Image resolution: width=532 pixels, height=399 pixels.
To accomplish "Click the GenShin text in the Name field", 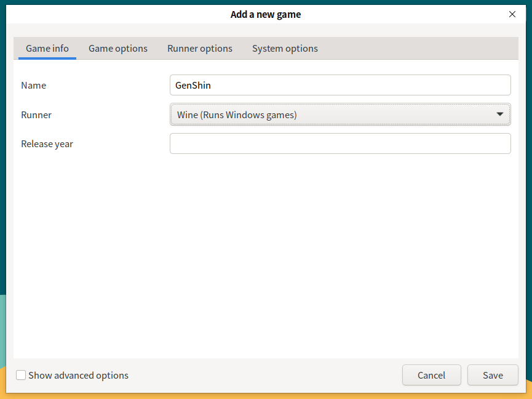I will click(x=193, y=85).
